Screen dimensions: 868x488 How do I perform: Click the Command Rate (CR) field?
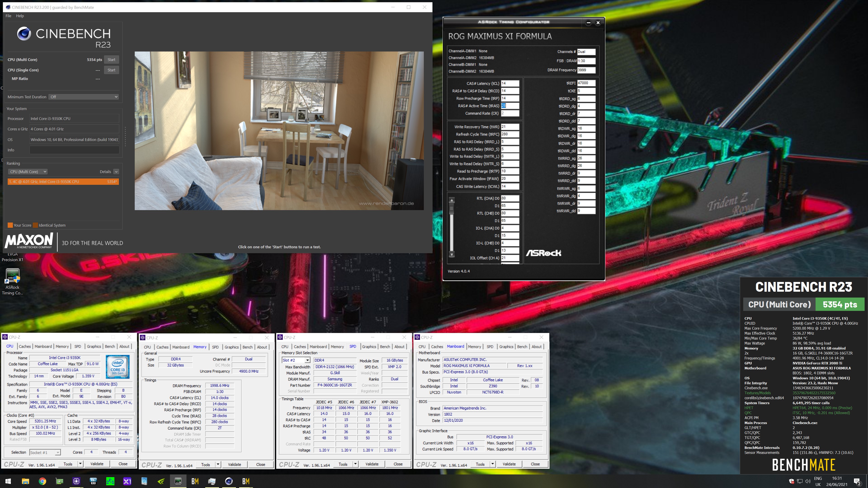(510, 113)
